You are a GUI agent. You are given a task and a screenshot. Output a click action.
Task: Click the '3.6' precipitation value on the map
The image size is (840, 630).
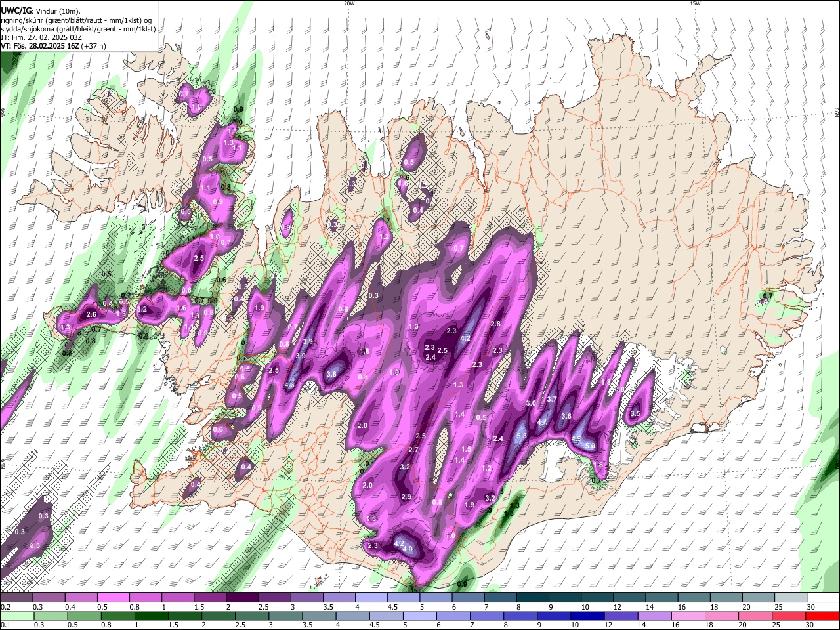click(566, 416)
